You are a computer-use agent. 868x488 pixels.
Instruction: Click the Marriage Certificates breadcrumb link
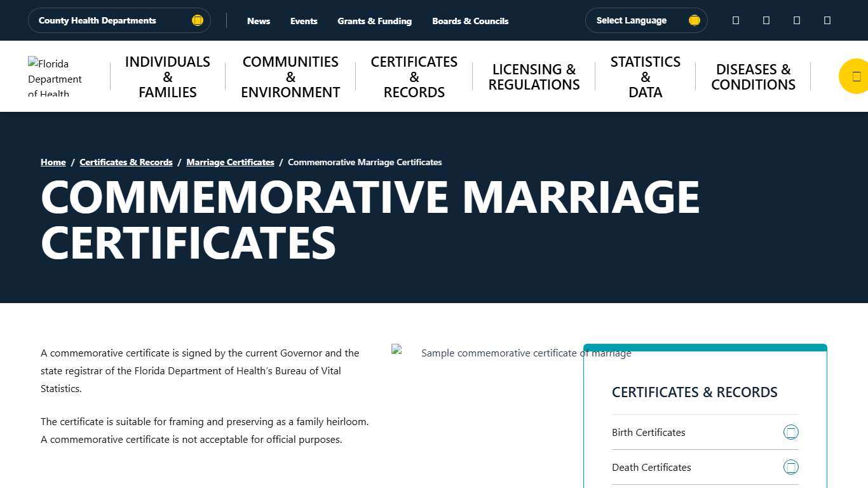click(230, 162)
